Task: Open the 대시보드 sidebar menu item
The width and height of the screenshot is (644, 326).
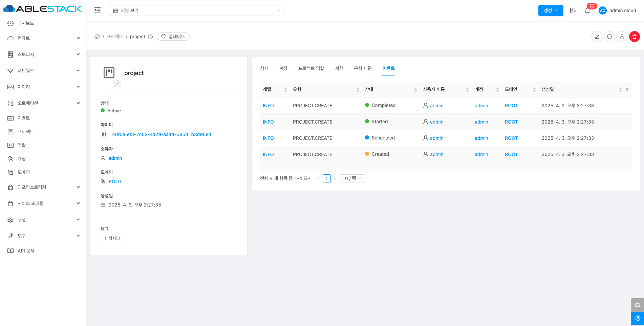Action: pyautogui.click(x=26, y=23)
